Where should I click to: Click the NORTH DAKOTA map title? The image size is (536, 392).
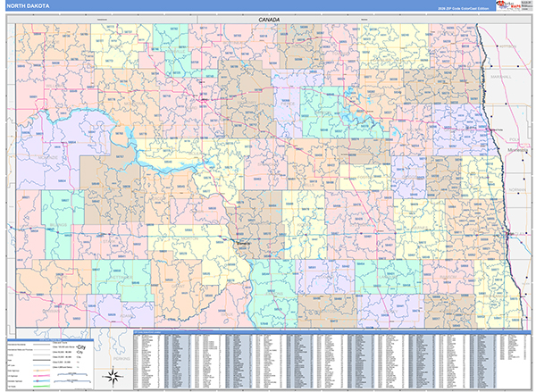[28, 6]
